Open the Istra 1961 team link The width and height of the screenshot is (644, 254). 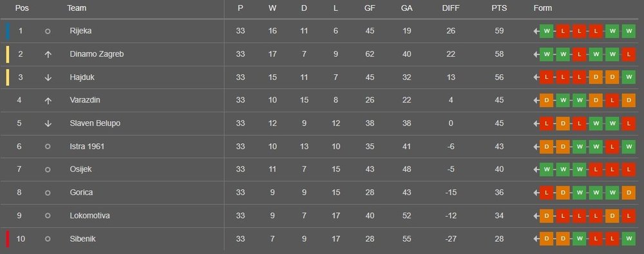coord(87,146)
